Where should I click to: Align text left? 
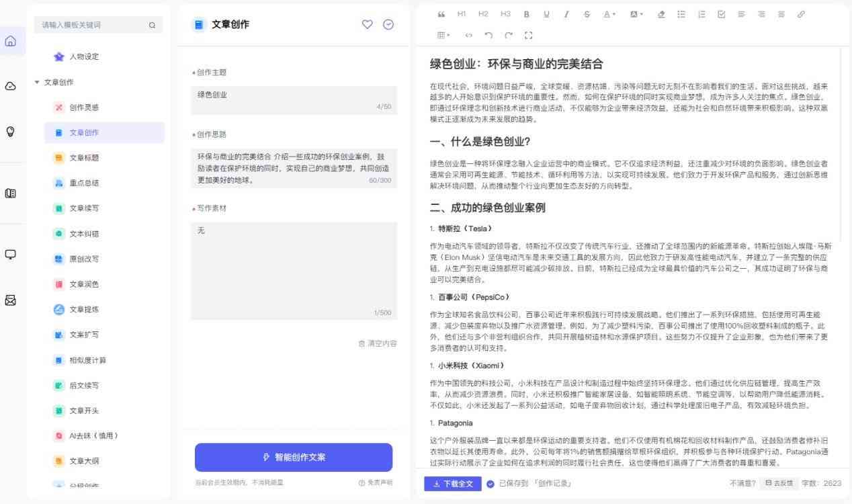click(741, 14)
